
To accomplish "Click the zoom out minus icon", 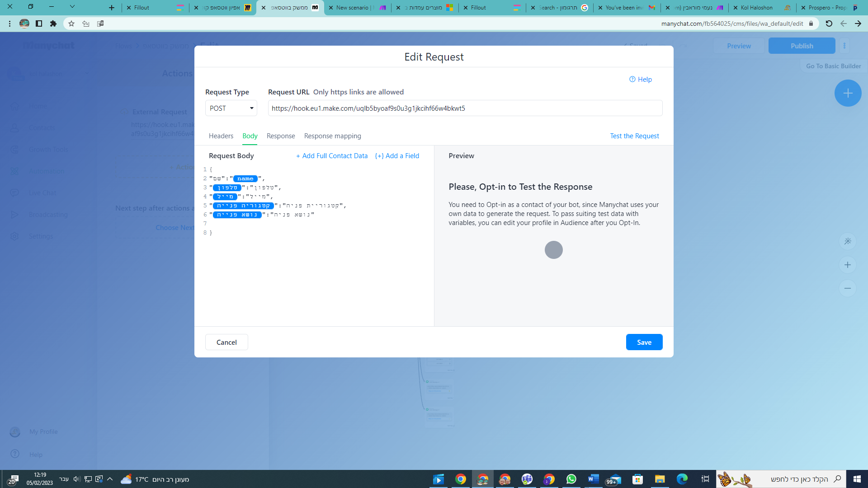I will [848, 288].
